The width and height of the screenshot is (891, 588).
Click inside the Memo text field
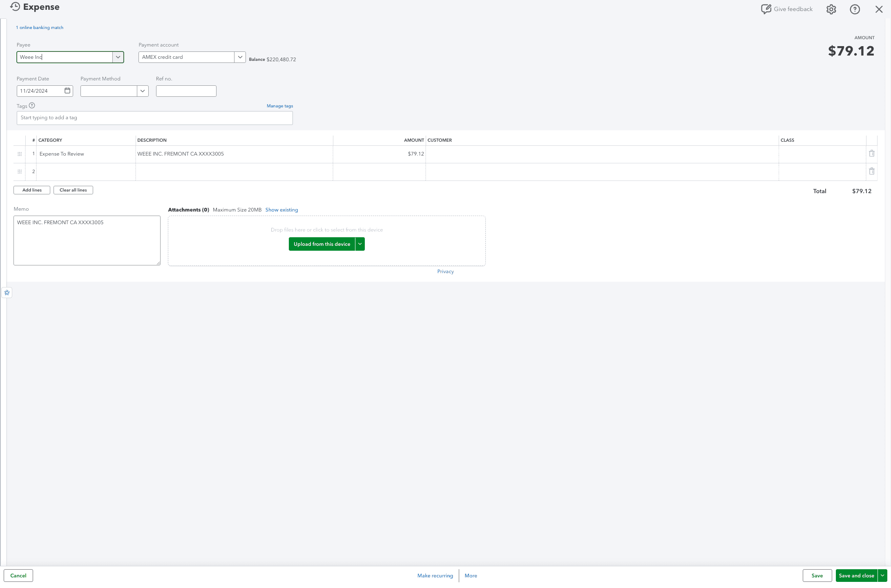[87, 241]
